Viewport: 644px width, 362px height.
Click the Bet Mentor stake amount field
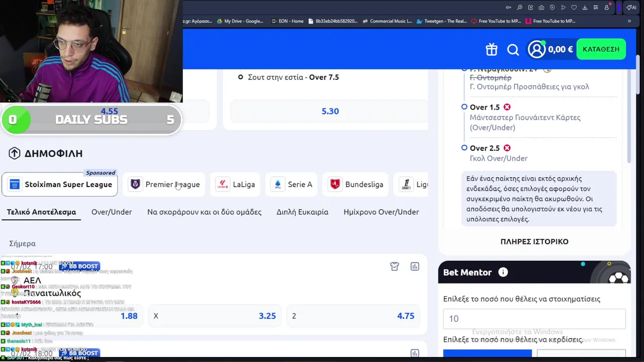coord(534,319)
